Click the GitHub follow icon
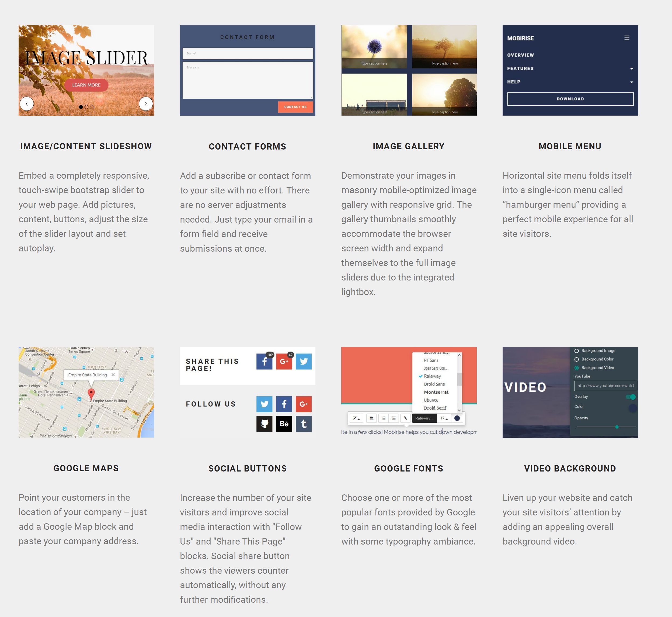 click(264, 423)
